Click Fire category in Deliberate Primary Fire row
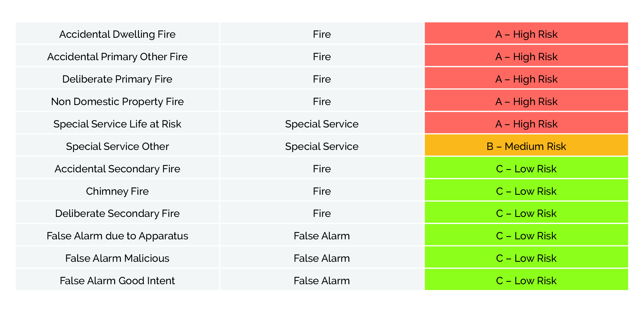 point(322,78)
